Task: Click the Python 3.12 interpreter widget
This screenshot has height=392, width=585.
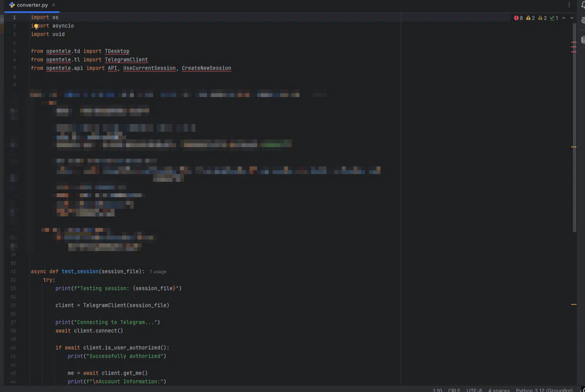Action: [544, 390]
